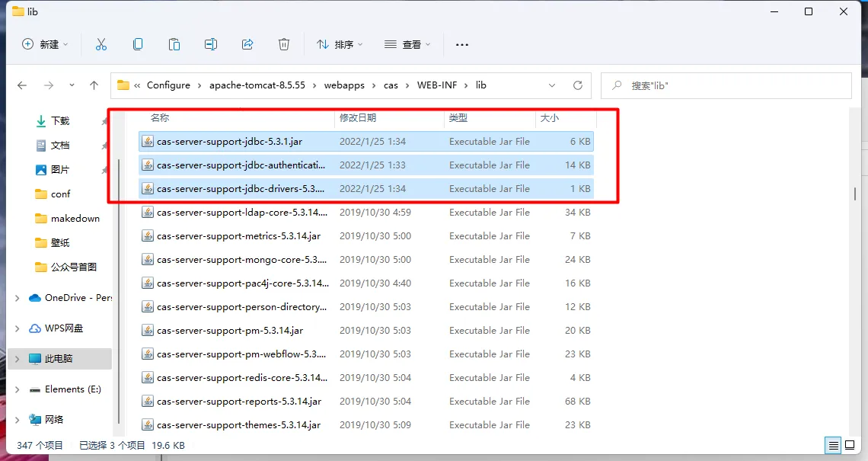The image size is (868, 461).
Task: Go forward with the right arrow
Action: 49,85
